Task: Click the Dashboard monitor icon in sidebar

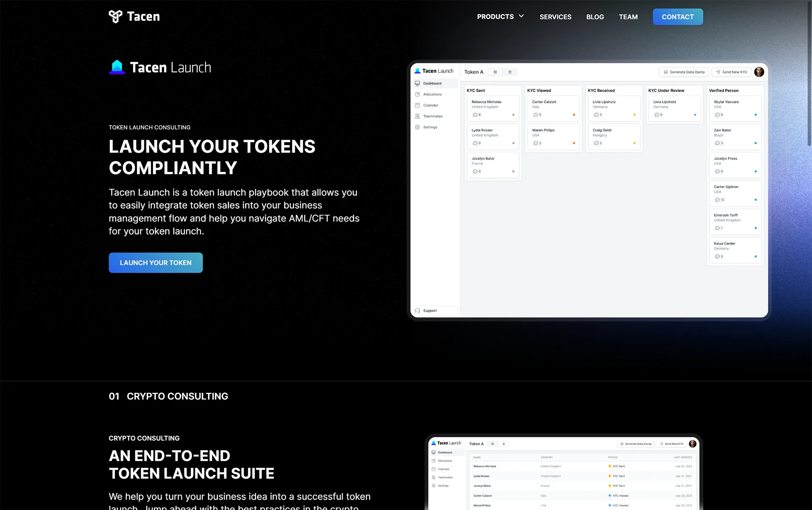Action: coord(417,83)
